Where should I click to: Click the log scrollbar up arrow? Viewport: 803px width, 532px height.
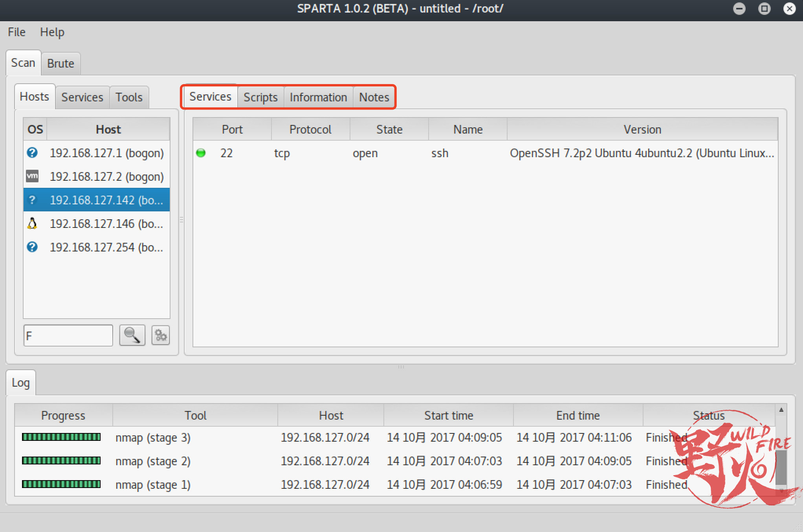[781, 410]
